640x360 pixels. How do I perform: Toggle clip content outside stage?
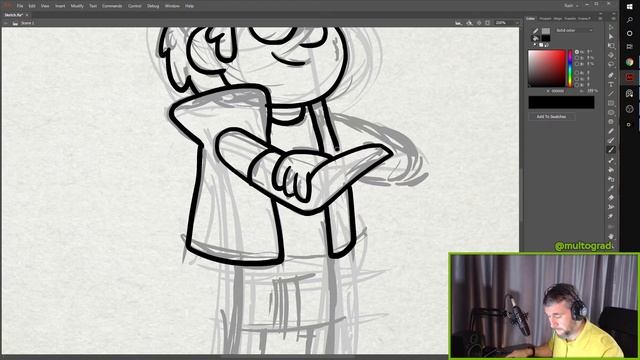click(x=488, y=23)
